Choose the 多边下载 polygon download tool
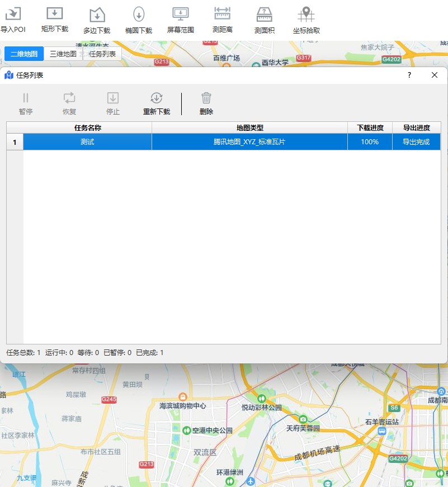Image resolution: width=448 pixels, height=487 pixels. click(x=97, y=15)
